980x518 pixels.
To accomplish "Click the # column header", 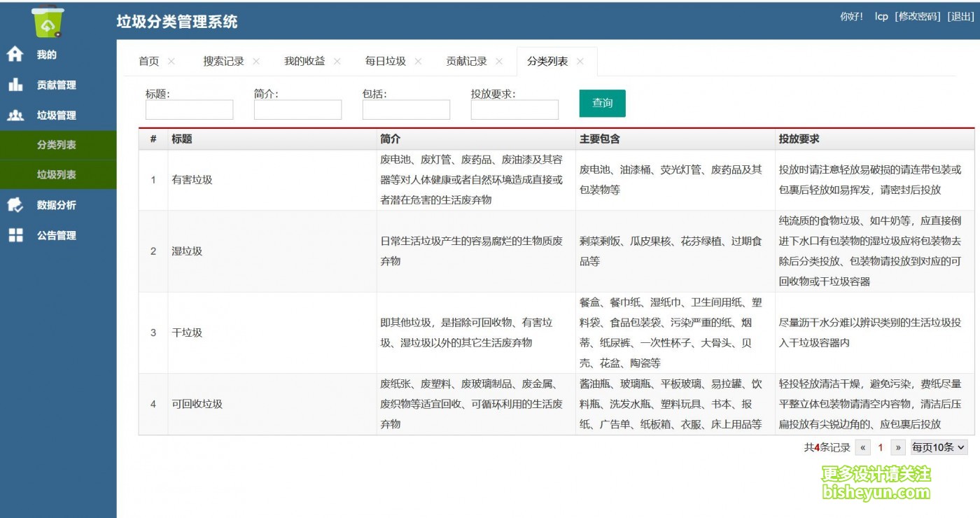I will pos(153,139).
